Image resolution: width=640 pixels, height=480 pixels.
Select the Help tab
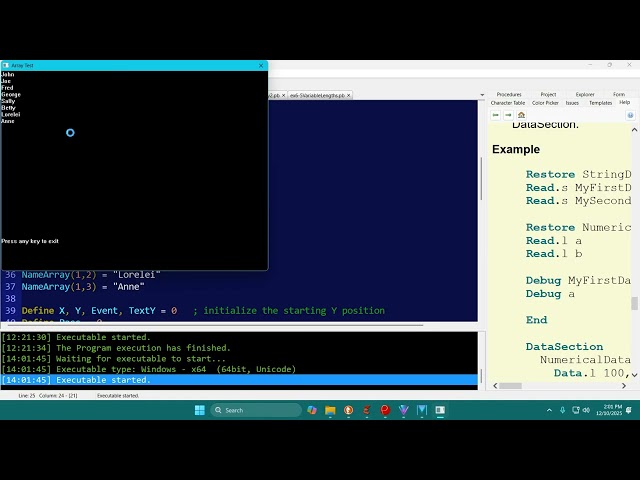(624, 102)
